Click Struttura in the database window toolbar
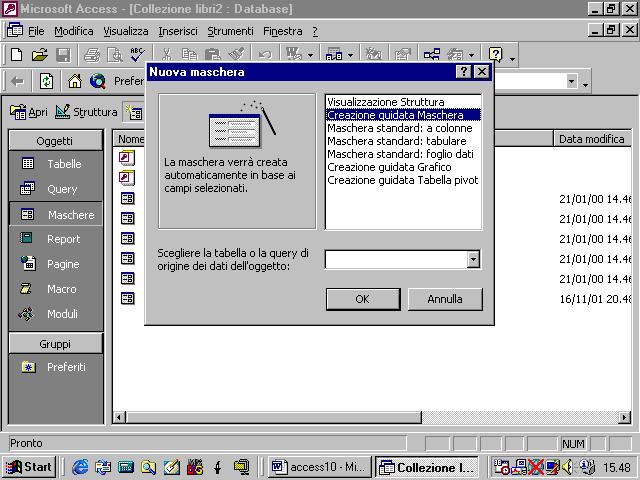This screenshot has height=480, width=640. (x=86, y=112)
